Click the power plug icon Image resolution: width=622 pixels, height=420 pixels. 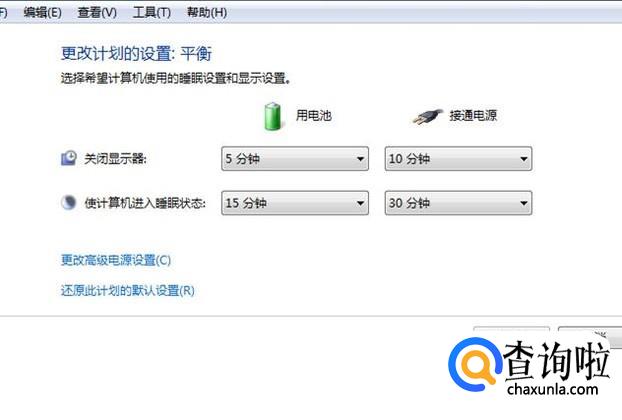[427, 117]
